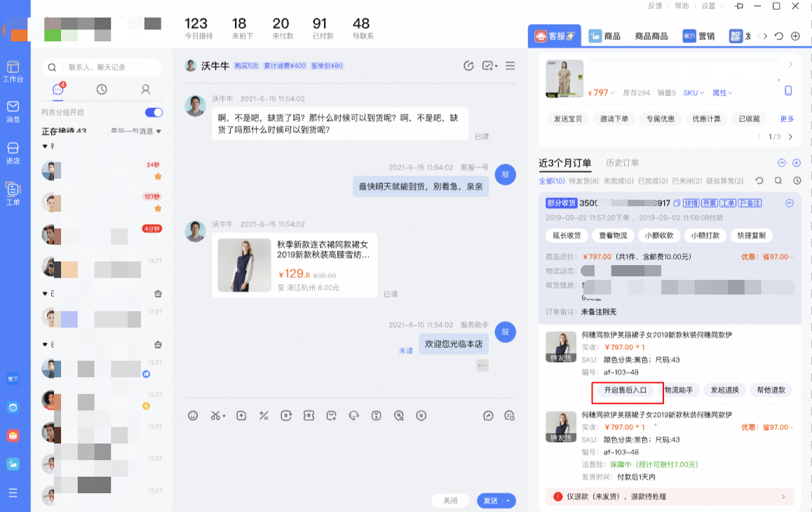Click the refresh icon above the order list

(x=758, y=181)
